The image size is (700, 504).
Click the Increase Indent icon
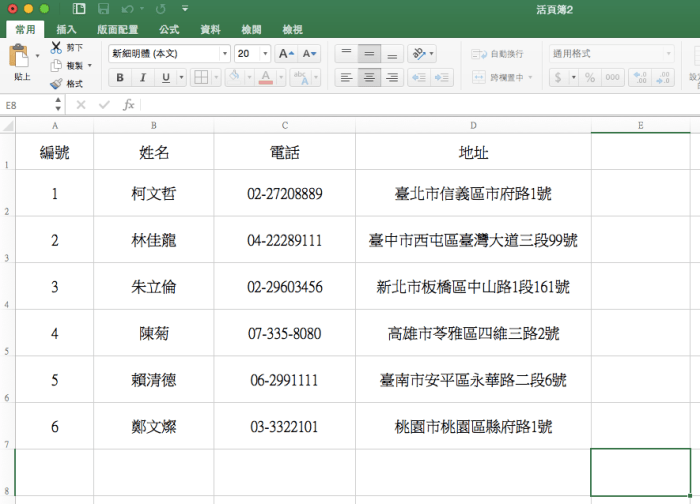(x=442, y=78)
